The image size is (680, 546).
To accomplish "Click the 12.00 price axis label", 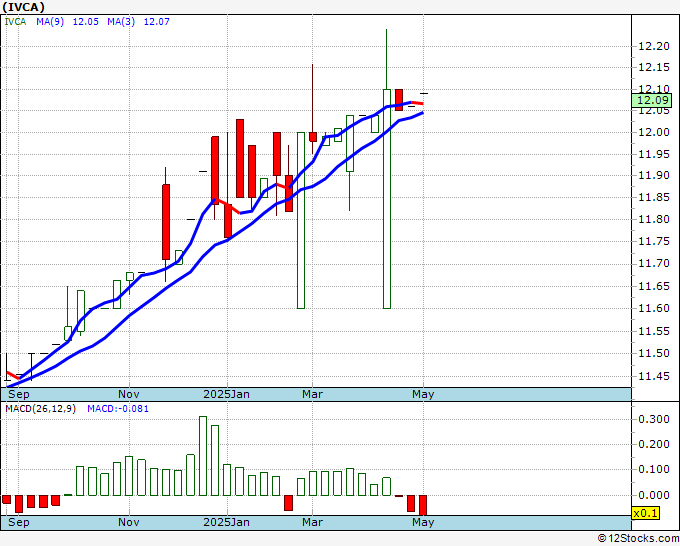I will (x=654, y=132).
